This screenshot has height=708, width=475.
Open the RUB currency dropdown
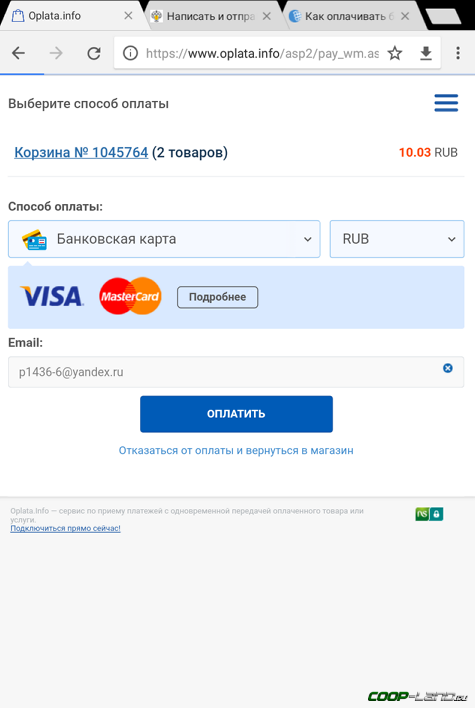tap(397, 239)
